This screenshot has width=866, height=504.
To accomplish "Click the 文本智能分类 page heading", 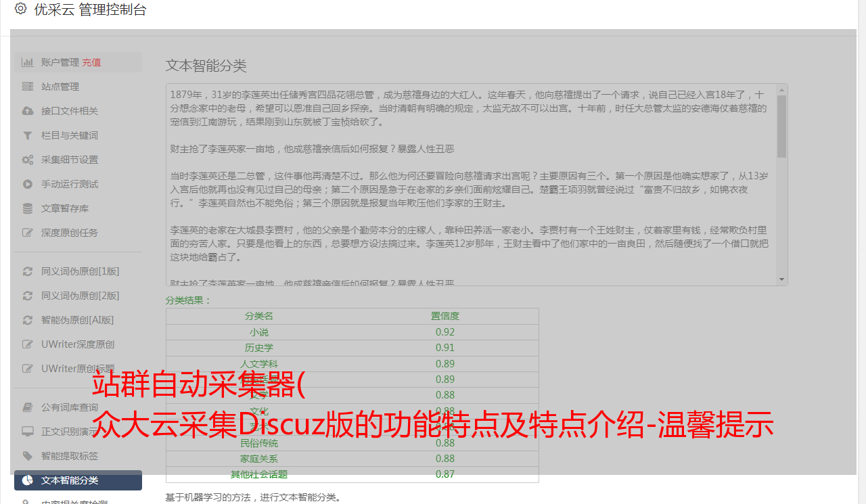I will (206, 66).
